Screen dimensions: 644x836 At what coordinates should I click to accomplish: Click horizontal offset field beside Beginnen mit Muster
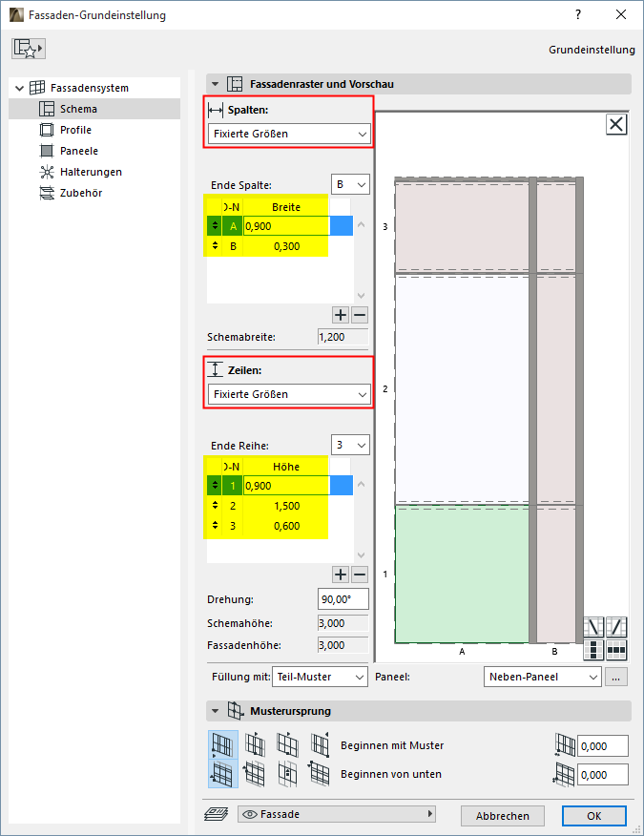[x=603, y=746]
